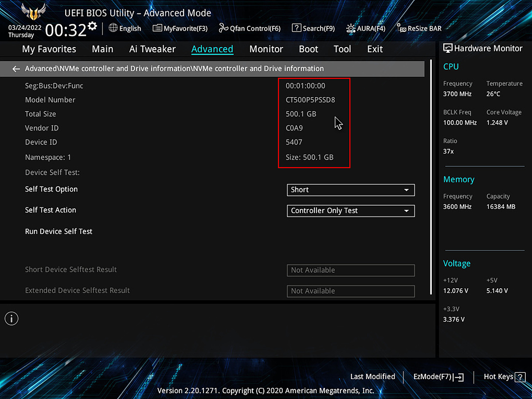The image size is (532, 399).
Task: Click Extended Device Selftest Result field
Action: point(351,291)
